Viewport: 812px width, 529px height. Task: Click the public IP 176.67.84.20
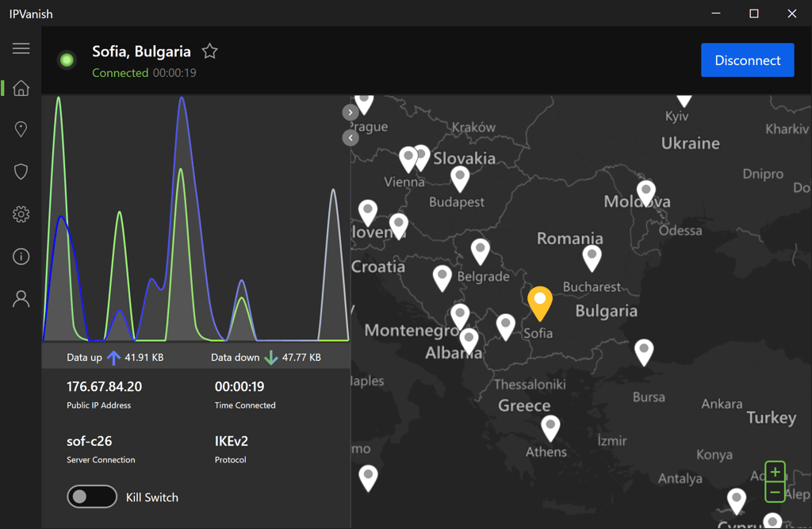tap(104, 386)
